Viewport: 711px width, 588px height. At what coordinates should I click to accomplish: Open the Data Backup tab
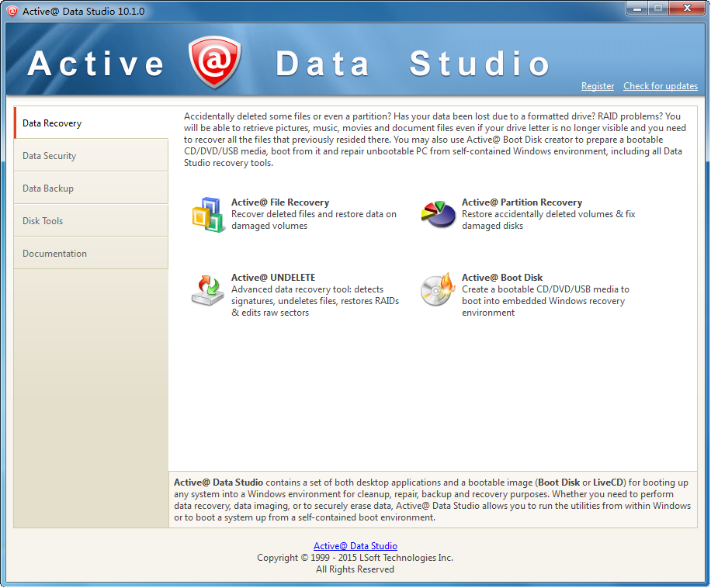point(91,188)
